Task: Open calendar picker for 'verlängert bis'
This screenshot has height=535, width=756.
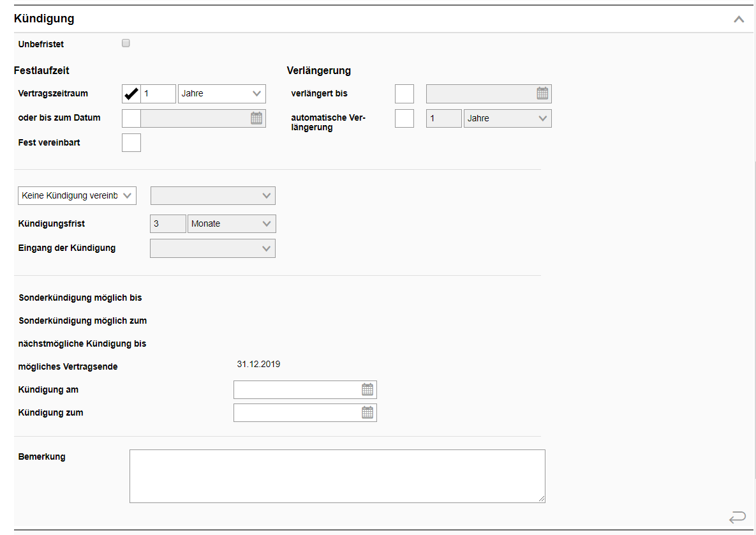Action: 542,94
